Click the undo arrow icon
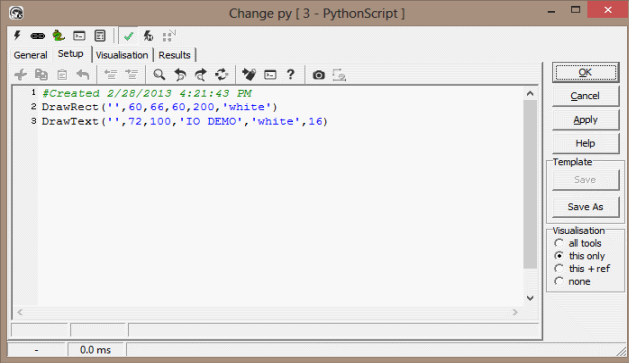629x363 pixels. (83, 75)
